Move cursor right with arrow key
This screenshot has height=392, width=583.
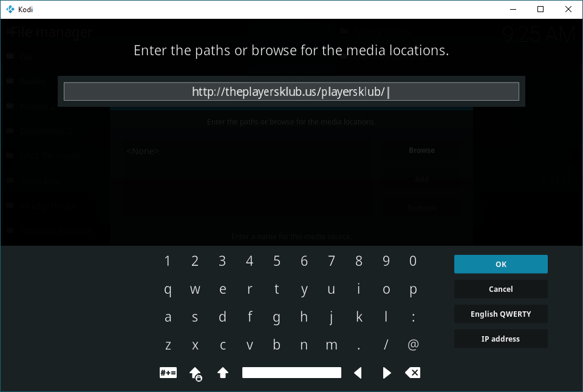click(386, 373)
